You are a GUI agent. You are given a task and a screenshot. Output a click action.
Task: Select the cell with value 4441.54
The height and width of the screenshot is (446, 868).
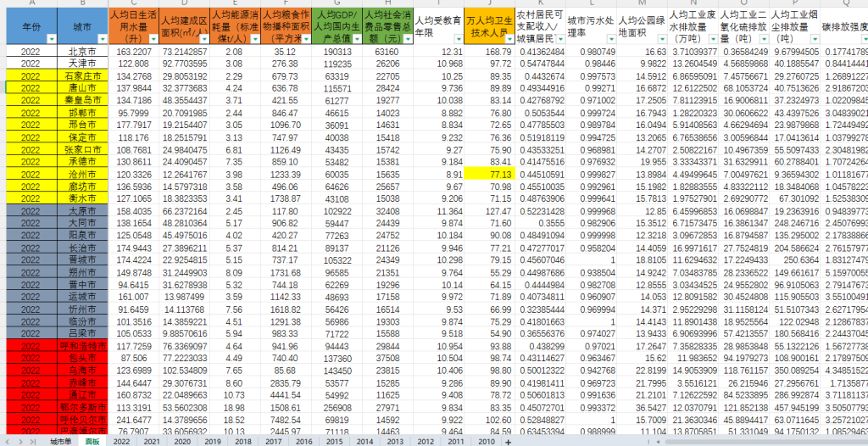click(x=287, y=394)
